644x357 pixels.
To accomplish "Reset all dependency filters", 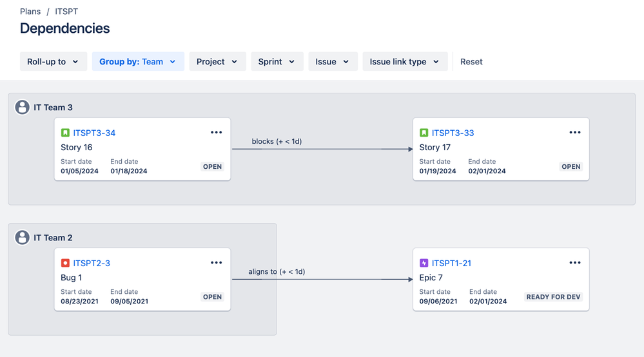I will click(471, 62).
